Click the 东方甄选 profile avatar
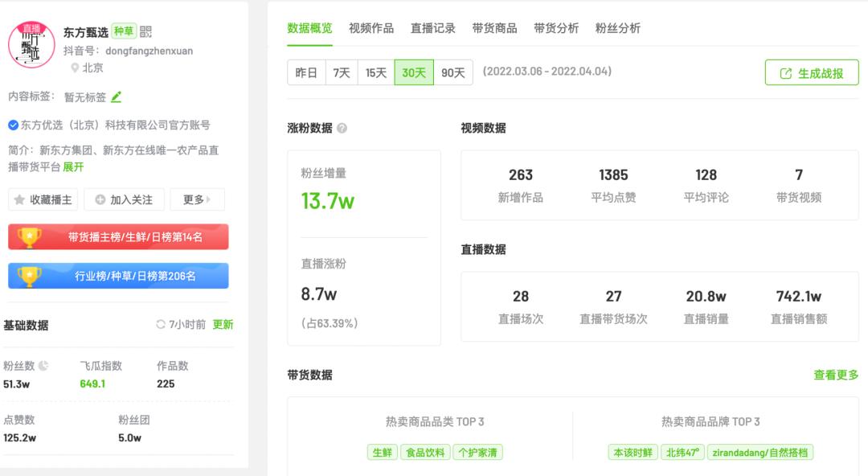The width and height of the screenshot is (868, 476). click(31, 45)
